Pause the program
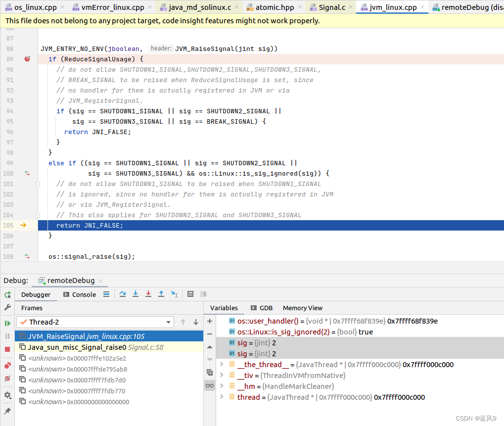The width and height of the screenshot is (504, 426). coord(7,336)
